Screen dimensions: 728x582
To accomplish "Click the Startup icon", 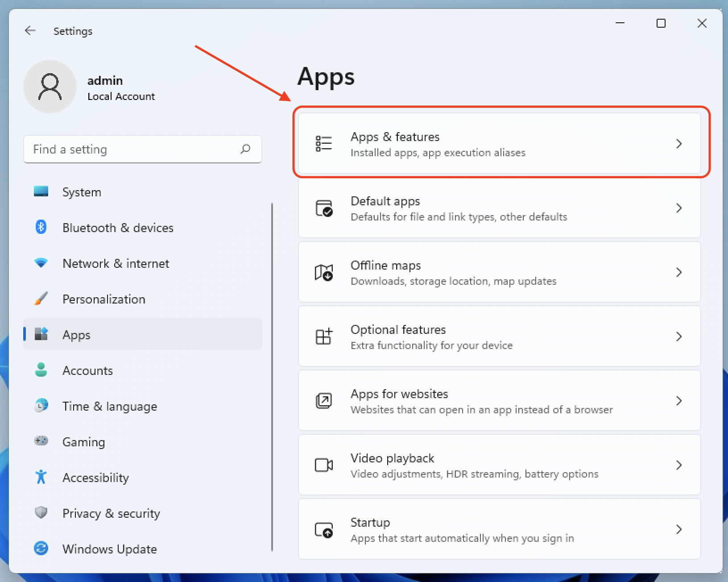I will click(324, 529).
